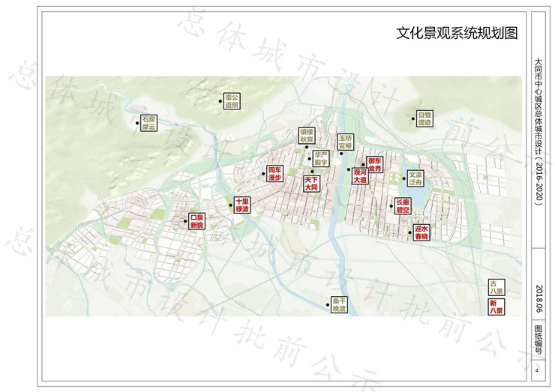This screenshot has height=392, width=555.
Task: Click the red 十里绿波 label
Action: point(241,205)
